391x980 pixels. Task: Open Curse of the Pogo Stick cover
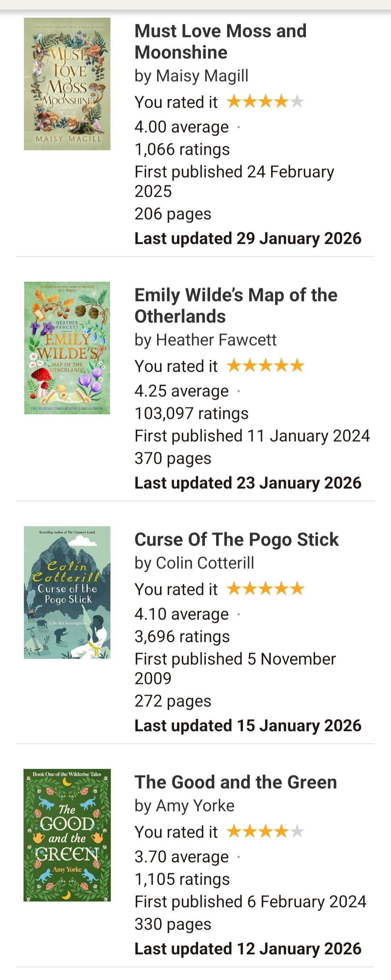pyautogui.click(x=67, y=592)
